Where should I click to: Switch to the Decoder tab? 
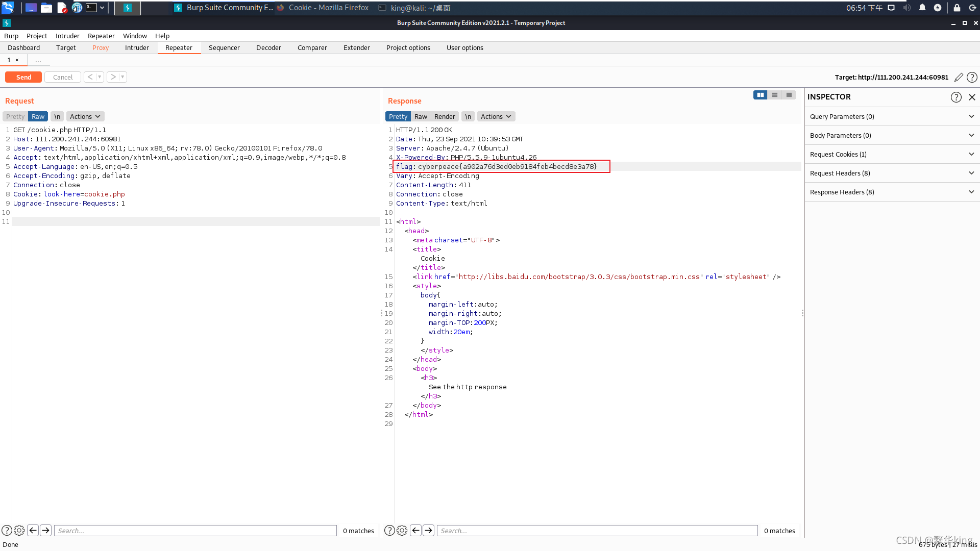click(x=268, y=47)
